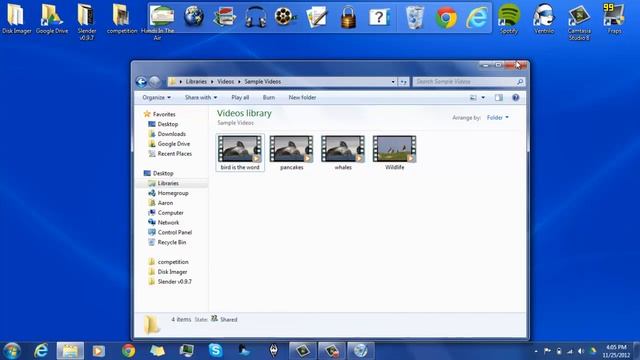Select Libraries in the address breadcrumb
Image resolution: width=640 pixels, height=360 pixels.
pyautogui.click(x=196, y=82)
